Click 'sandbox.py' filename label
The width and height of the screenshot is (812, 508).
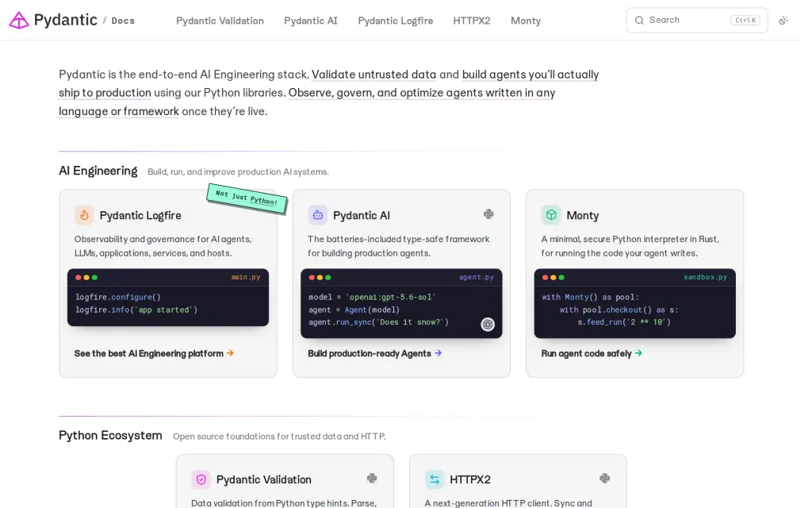[x=705, y=277]
